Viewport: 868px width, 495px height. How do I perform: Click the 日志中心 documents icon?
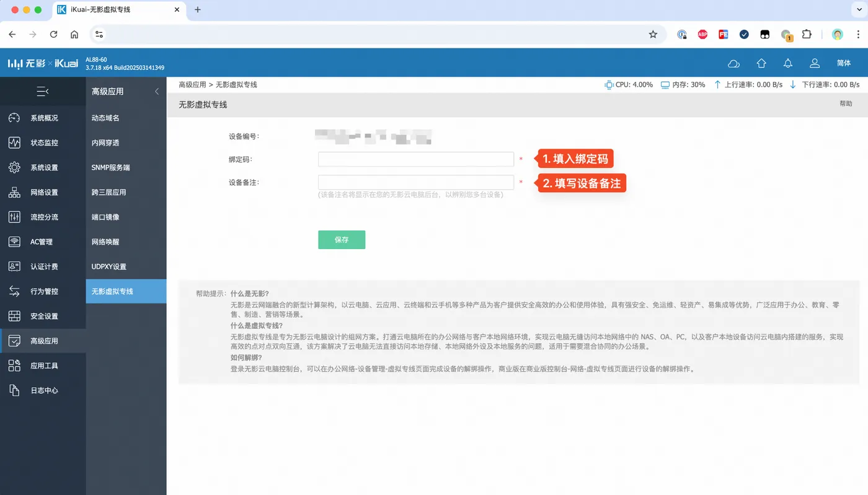pos(14,390)
